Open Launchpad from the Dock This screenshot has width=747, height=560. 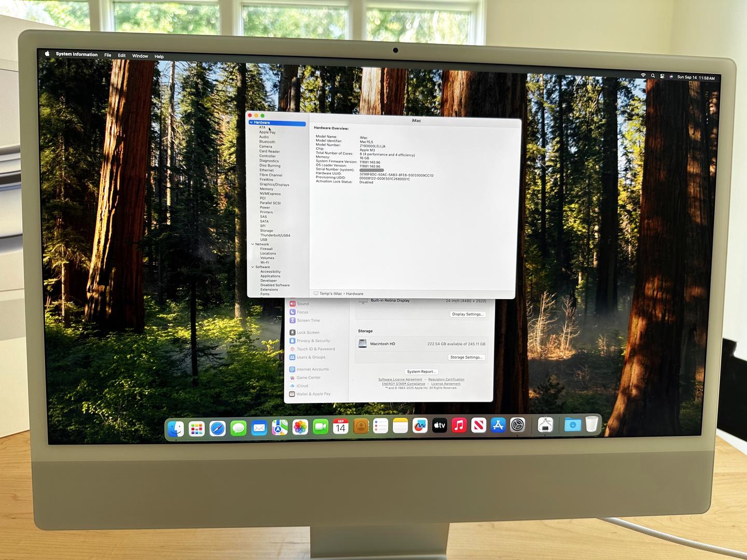[x=197, y=428]
